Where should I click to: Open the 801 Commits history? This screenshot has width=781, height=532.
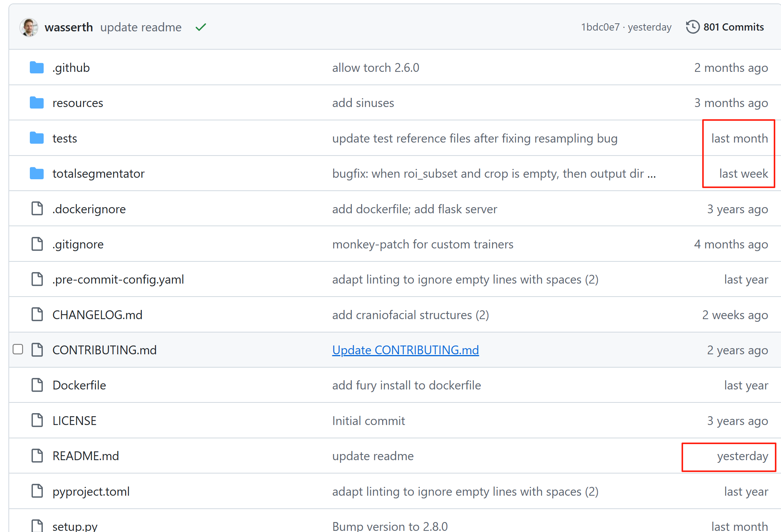coord(733,27)
